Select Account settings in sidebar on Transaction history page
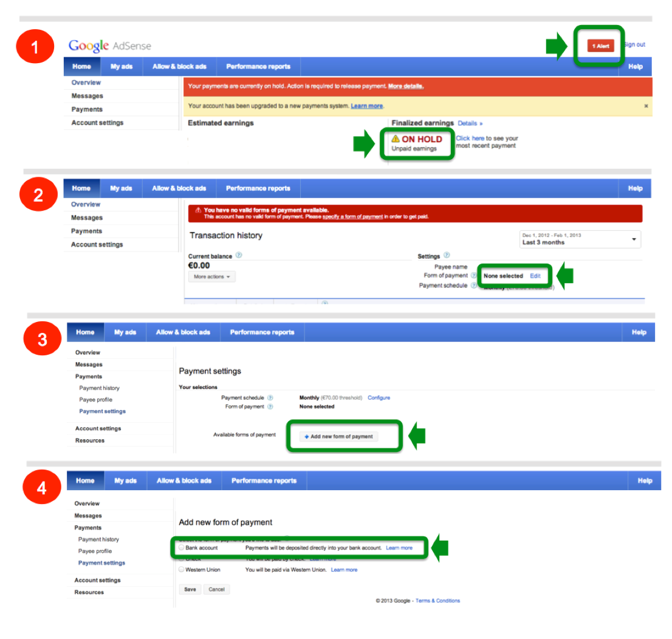Image resolution: width=672 pixels, height=639 pixels. point(97,244)
